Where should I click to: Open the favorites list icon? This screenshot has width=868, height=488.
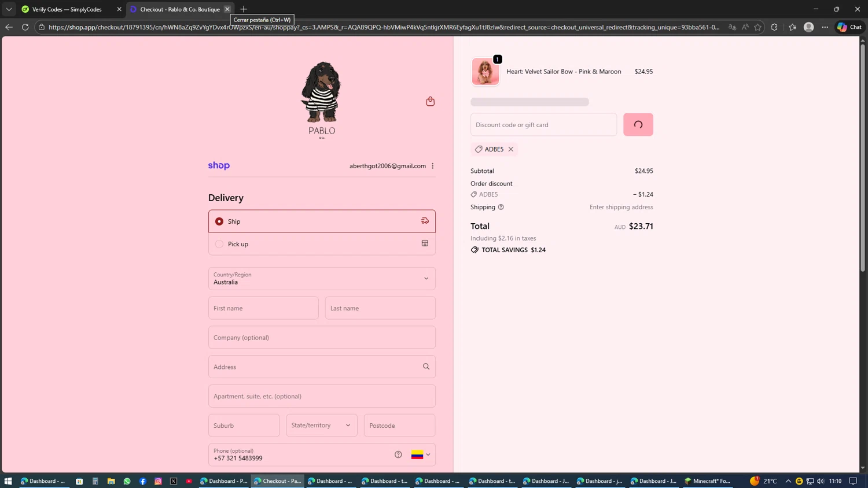tap(792, 27)
